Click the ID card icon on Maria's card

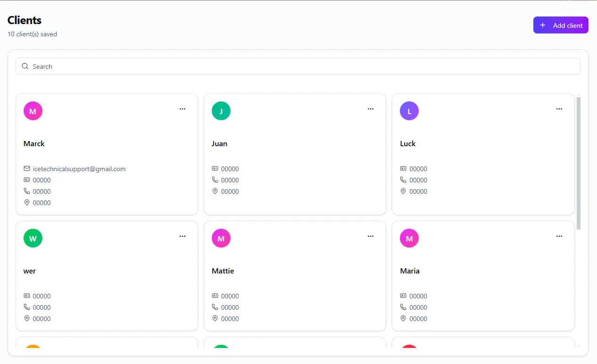(403, 296)
